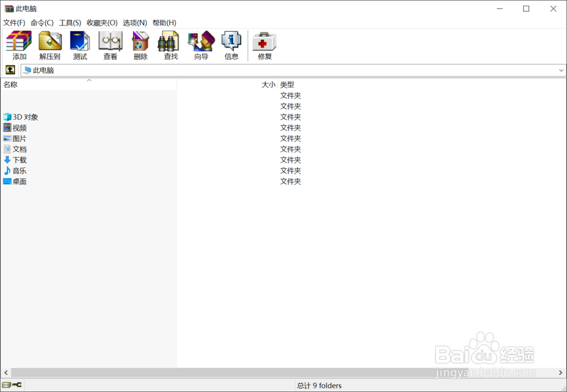The width and height of the screenshot is (567, 392).
Task: Go up one folder level
Action: [10, 70]
